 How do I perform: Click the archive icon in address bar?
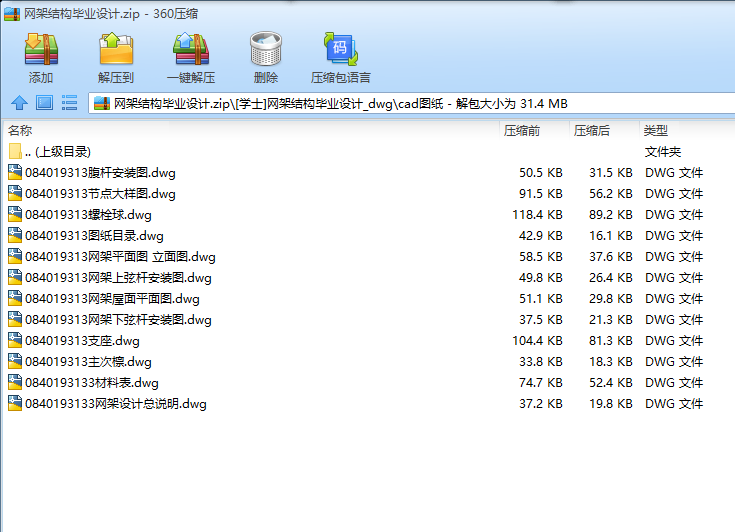(102, 103)
